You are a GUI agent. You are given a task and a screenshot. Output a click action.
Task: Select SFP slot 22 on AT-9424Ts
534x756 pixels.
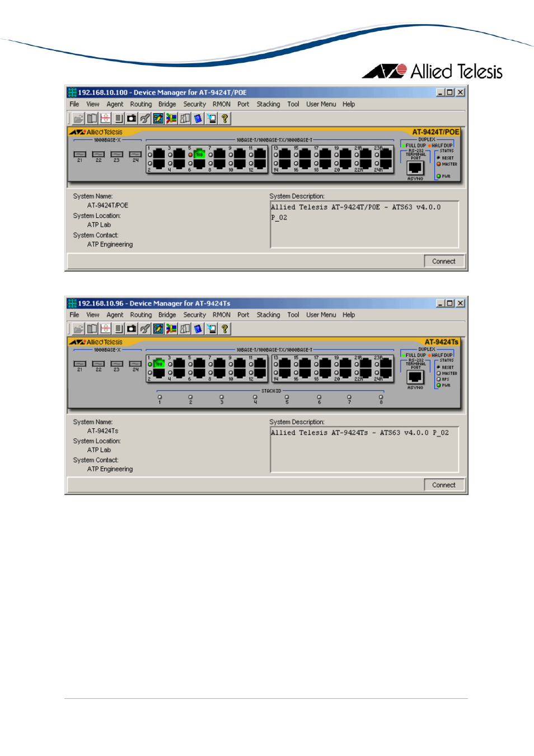tap(98, 363)
